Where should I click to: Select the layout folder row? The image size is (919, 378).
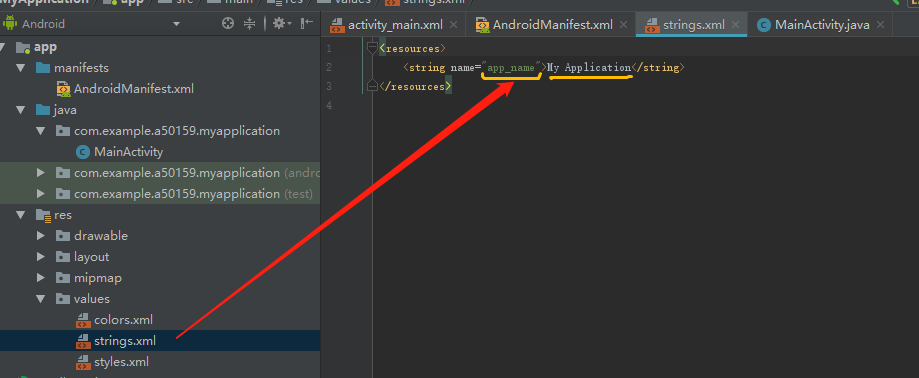[x=160, y=257]
